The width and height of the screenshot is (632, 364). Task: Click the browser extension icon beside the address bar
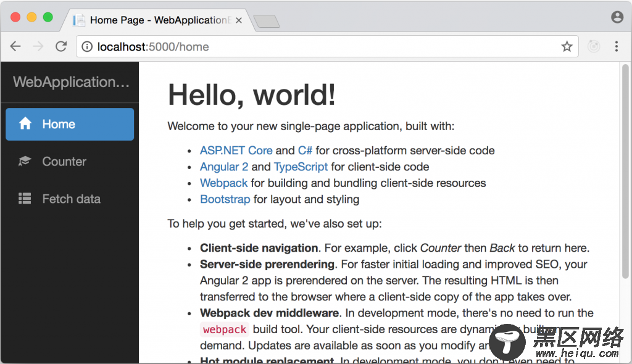pyautogui.click(x=594, y=46)
